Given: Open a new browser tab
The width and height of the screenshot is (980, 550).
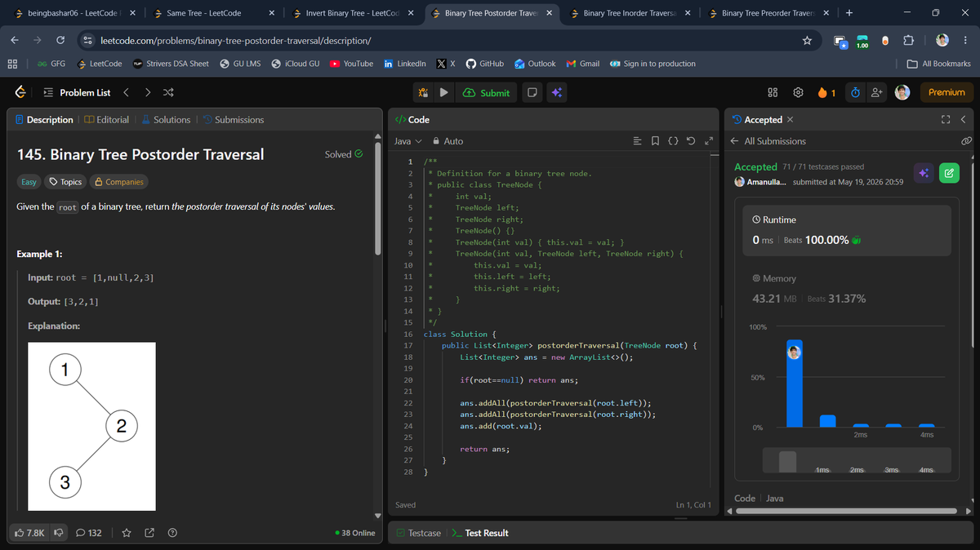Looking at the screenshot, I should tap(849, 13).
